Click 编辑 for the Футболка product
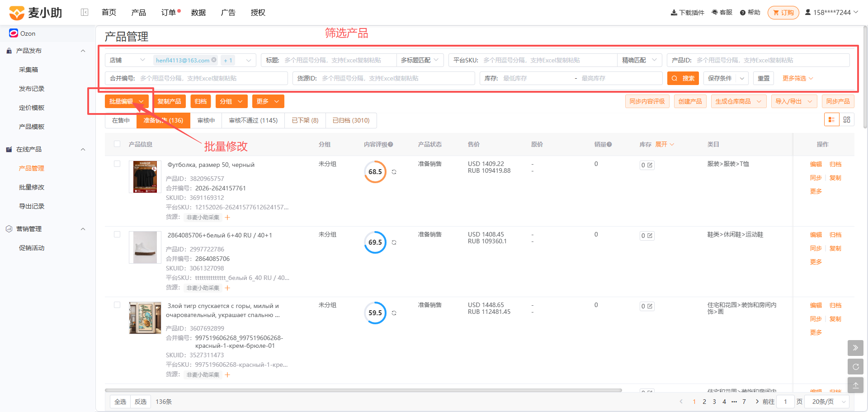The height and width of the screenshot is (412, 868). click(816, 164)
